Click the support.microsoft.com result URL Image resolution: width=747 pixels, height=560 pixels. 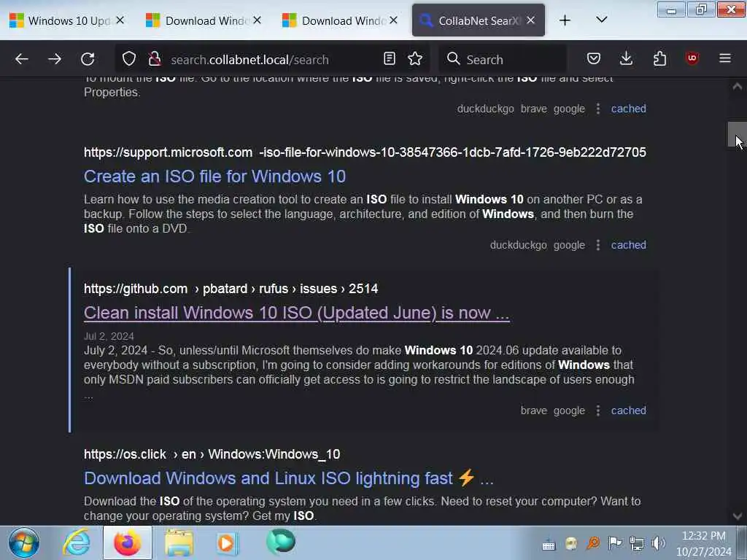coord(365,152)
